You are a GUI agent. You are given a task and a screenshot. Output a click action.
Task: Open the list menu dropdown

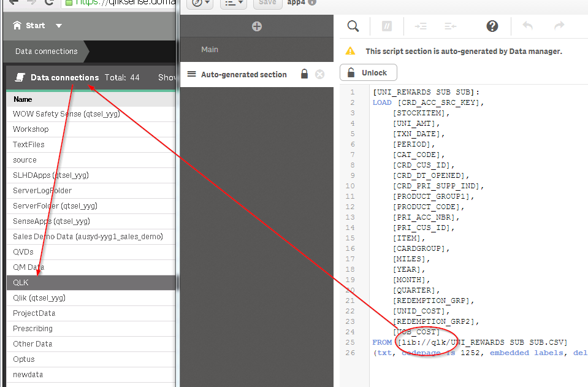pyautogui.click(x=234, y=3)
